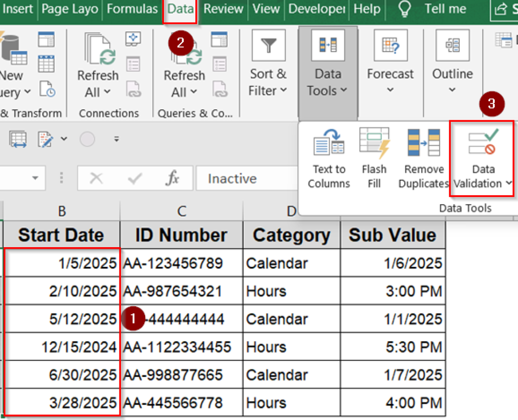518x420 pixels.
Task: Open Remove Duplicates
Action: click(x=423, y=158)
